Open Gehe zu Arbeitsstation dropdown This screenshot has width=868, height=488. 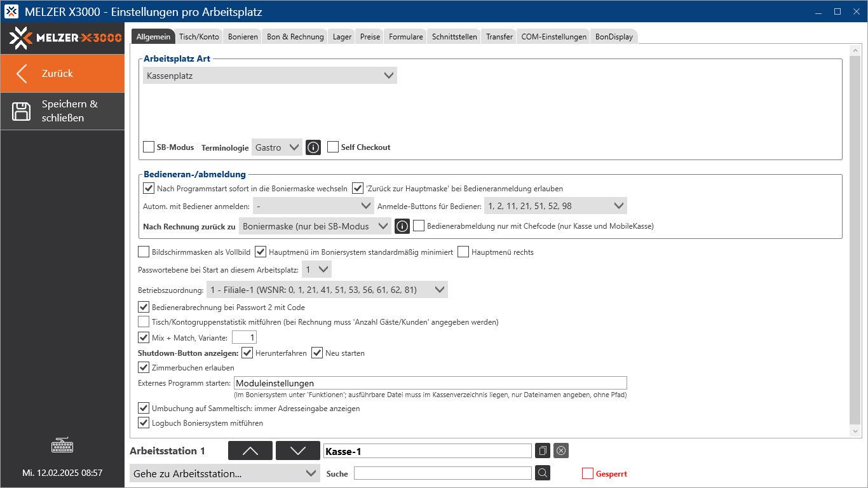tap(225, 473)
